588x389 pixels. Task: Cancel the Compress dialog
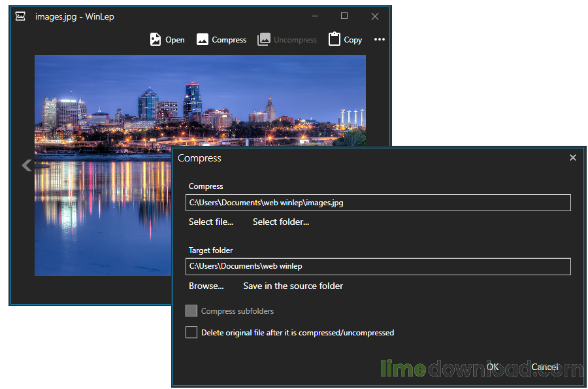coord(544,367)
